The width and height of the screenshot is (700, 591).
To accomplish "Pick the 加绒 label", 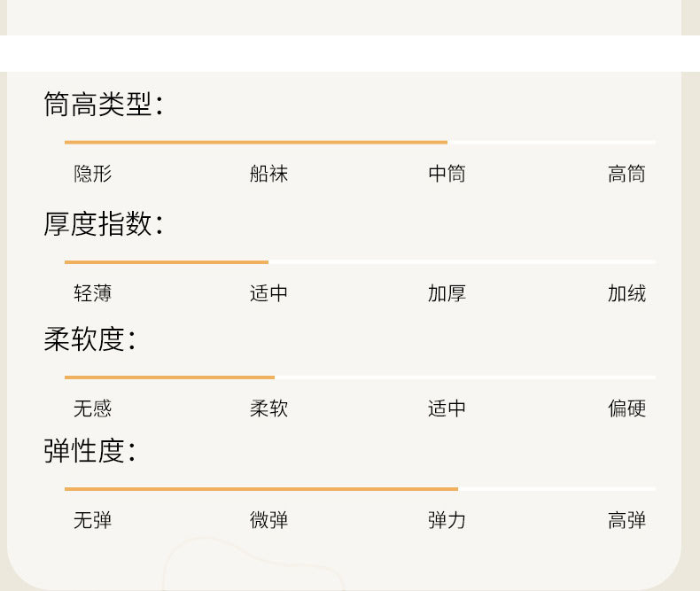I will click(626, 293).
